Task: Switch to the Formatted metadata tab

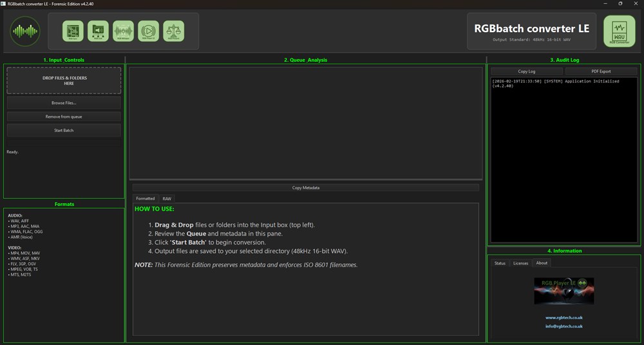Action: (146, 198)
